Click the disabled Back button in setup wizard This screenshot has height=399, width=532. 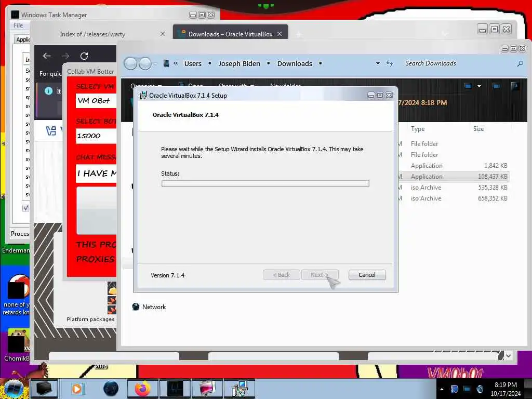point(281,275)
